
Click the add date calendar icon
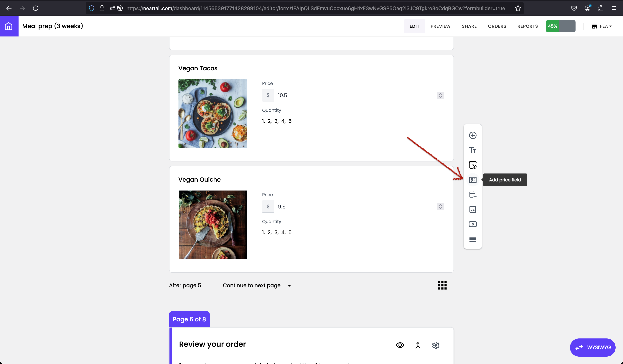[x=472, y=195]
